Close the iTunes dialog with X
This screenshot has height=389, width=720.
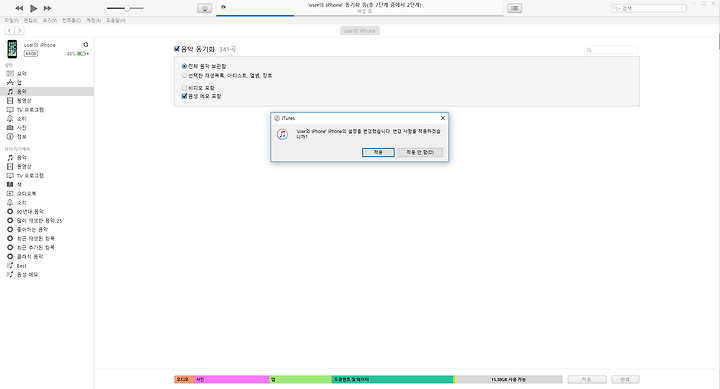443,118
